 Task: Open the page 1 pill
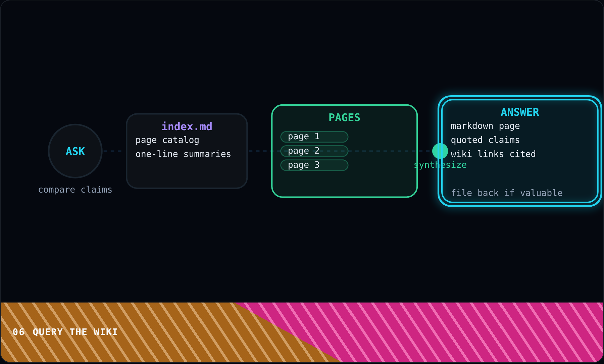tap(314, 137)
